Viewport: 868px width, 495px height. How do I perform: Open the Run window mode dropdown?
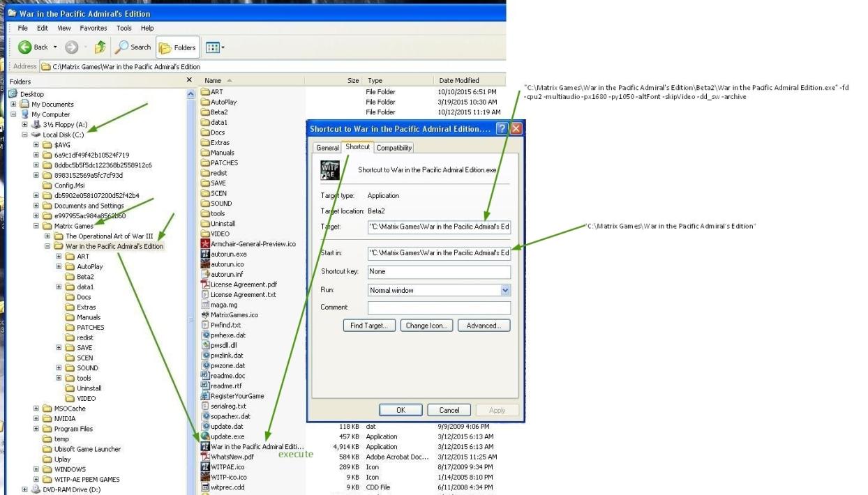pyautogui.click(x=505, y=290)
